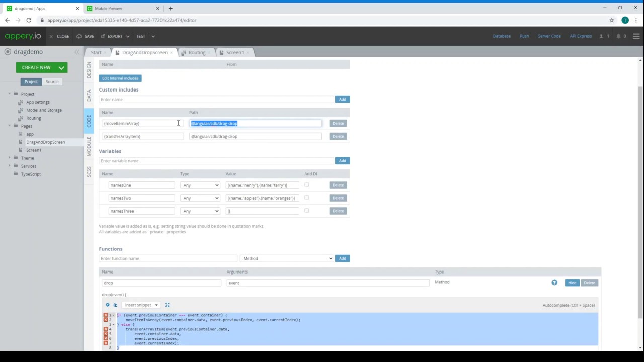This screenshot has width=644, height=362.
Task: Toggle Add DI checkbox for namesThree
Action: point(306,211)
